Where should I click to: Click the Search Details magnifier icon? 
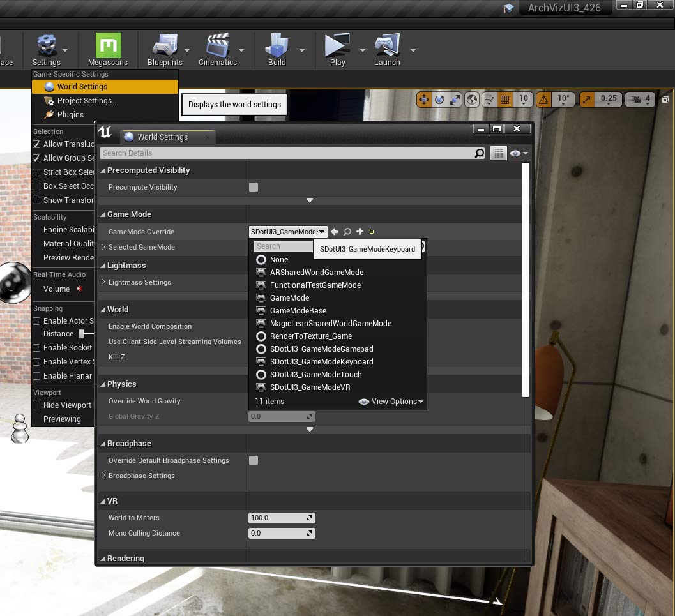pyautogui.click(x=479, y=153)
